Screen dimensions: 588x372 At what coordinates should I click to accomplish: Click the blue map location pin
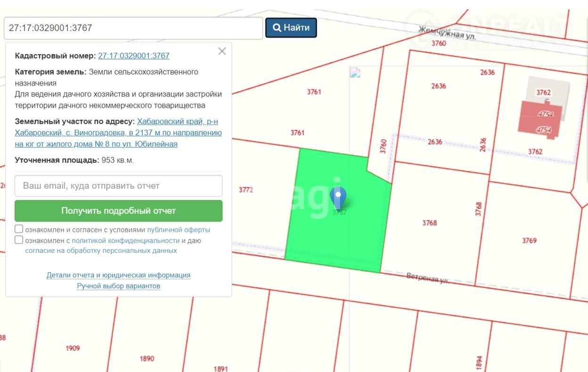click(338, 197)
